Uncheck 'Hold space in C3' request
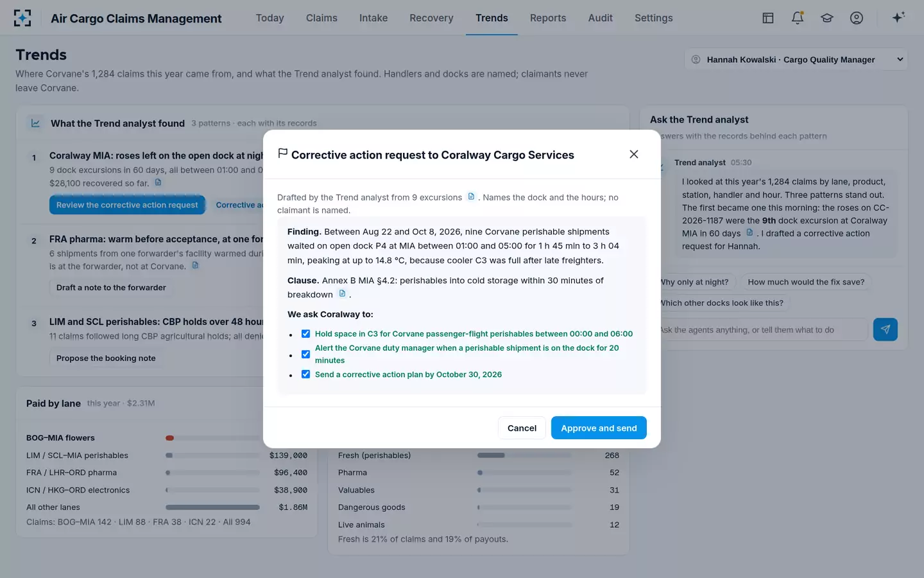Viewport: 924px width, 578px height. point(305,334)
